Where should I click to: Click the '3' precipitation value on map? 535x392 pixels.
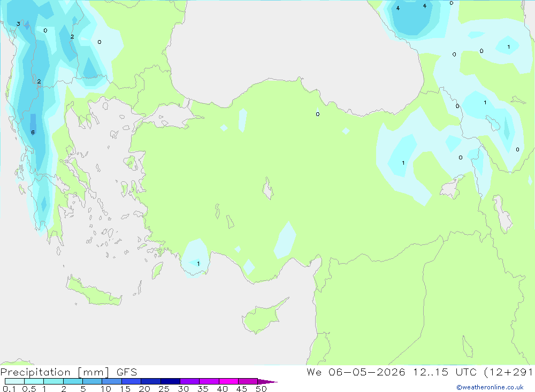[x=18, y=24]
